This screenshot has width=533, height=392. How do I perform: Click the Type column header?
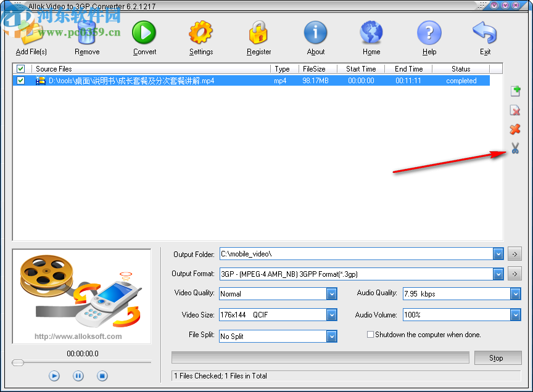point(283,68)
